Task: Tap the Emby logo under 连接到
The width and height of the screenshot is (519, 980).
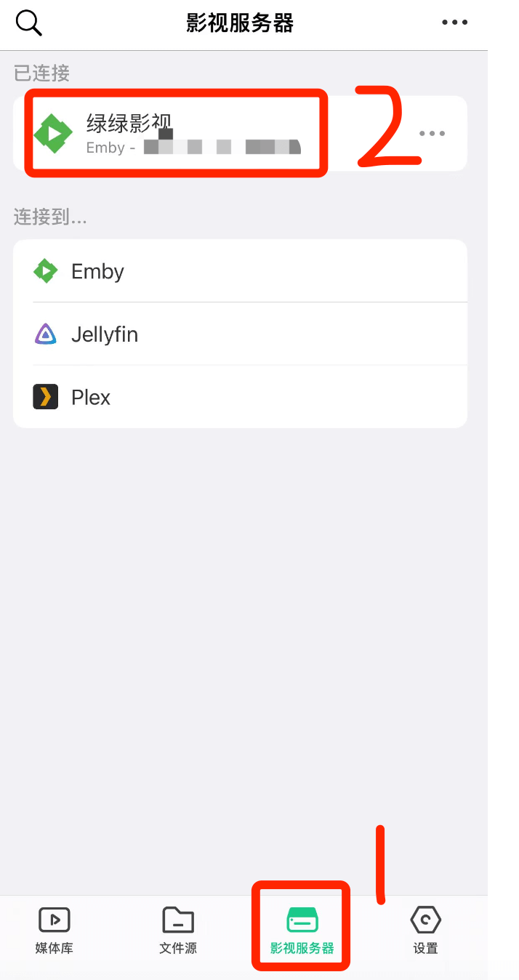Action: 46,272
